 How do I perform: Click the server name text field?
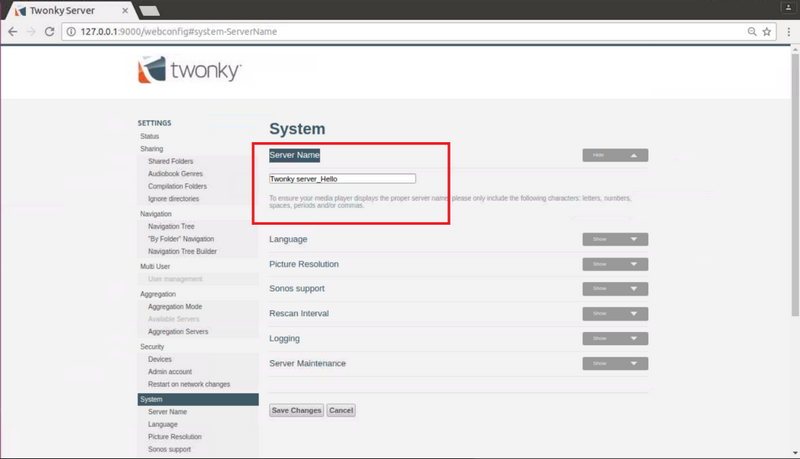[x=342, y=178]
